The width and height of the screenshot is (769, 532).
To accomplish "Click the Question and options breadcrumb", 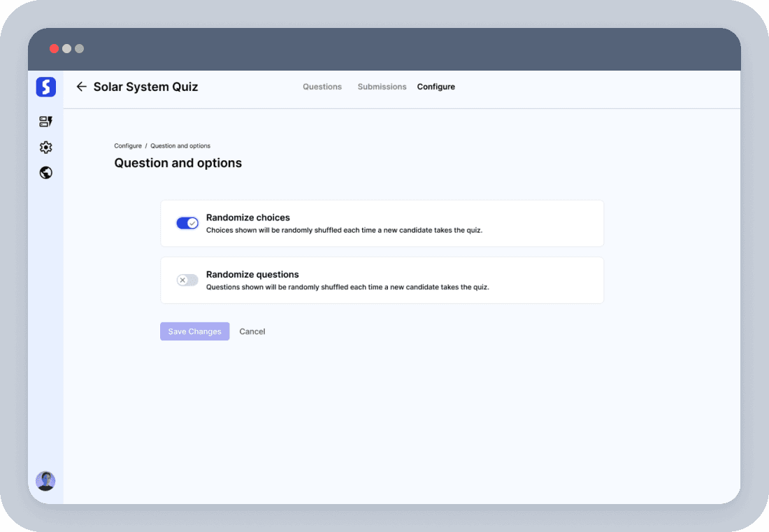I will [x=180, y=146].
